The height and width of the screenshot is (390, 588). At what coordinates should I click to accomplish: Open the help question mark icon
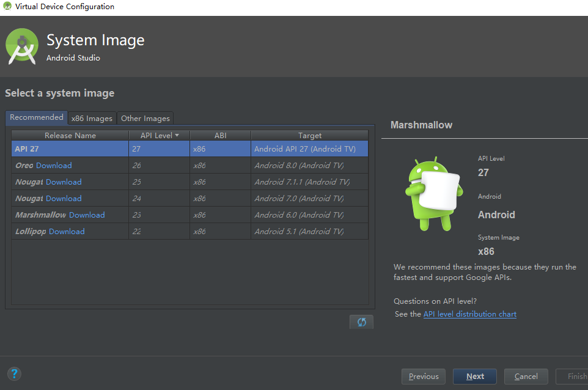14,373
